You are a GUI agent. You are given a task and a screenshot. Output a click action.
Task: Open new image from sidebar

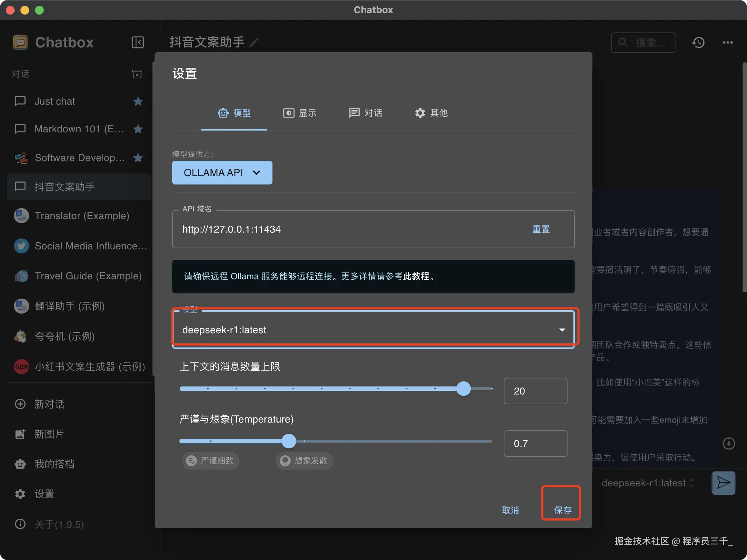tap(49, 434)
